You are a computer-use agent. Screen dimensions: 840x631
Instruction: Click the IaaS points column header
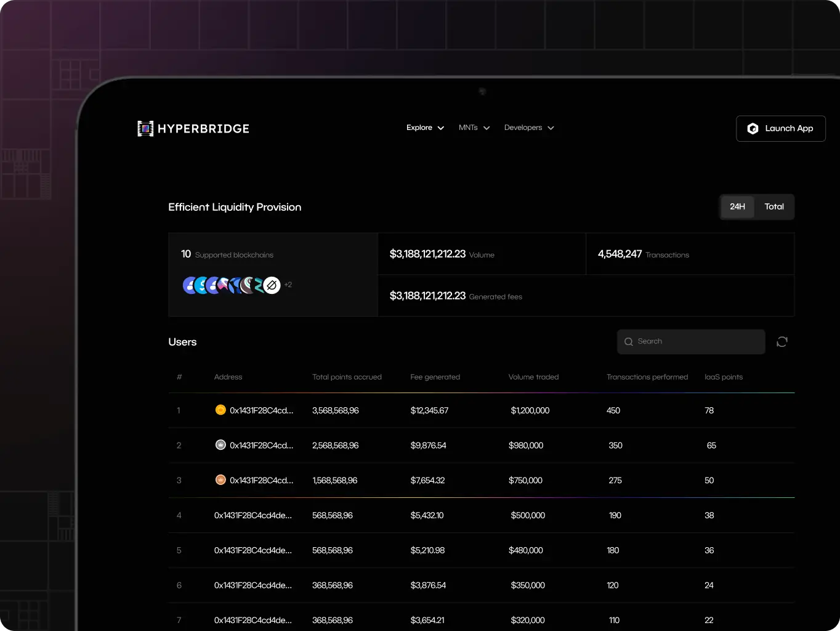[724, 377]
